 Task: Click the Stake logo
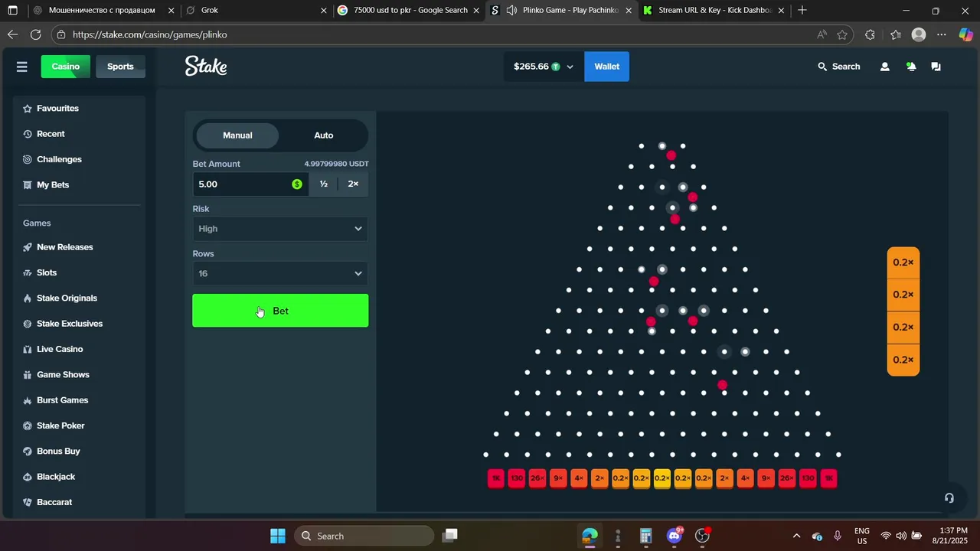point(206,67)
